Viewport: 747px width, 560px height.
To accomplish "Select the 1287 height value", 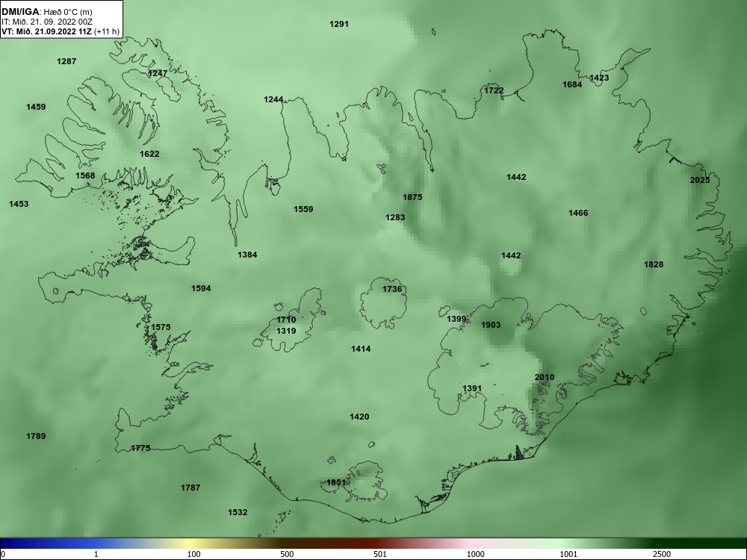I will [x=66, y=61].
